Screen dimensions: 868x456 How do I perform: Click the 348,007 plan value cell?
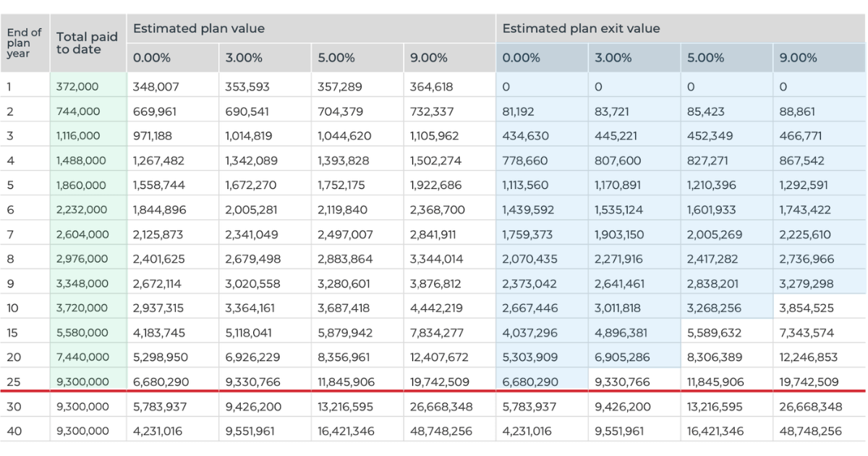(x=156, y=87)
